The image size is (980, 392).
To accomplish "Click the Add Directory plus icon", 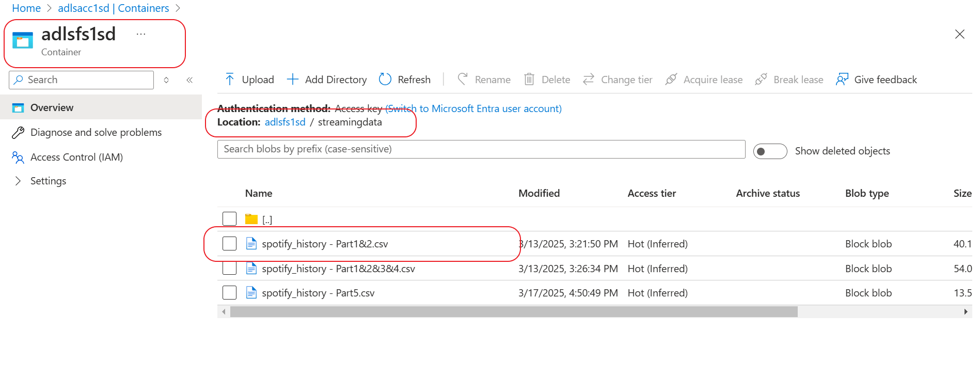I will 293,80.
